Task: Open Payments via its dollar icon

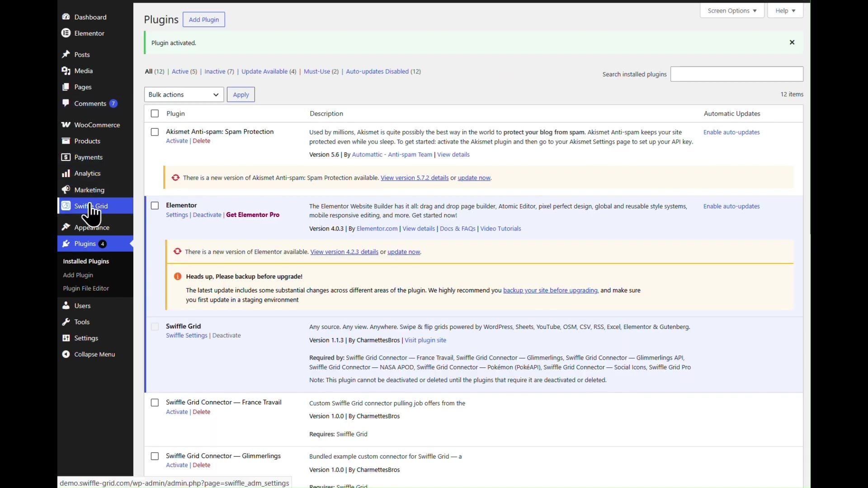Action: [x=66, y=157]
